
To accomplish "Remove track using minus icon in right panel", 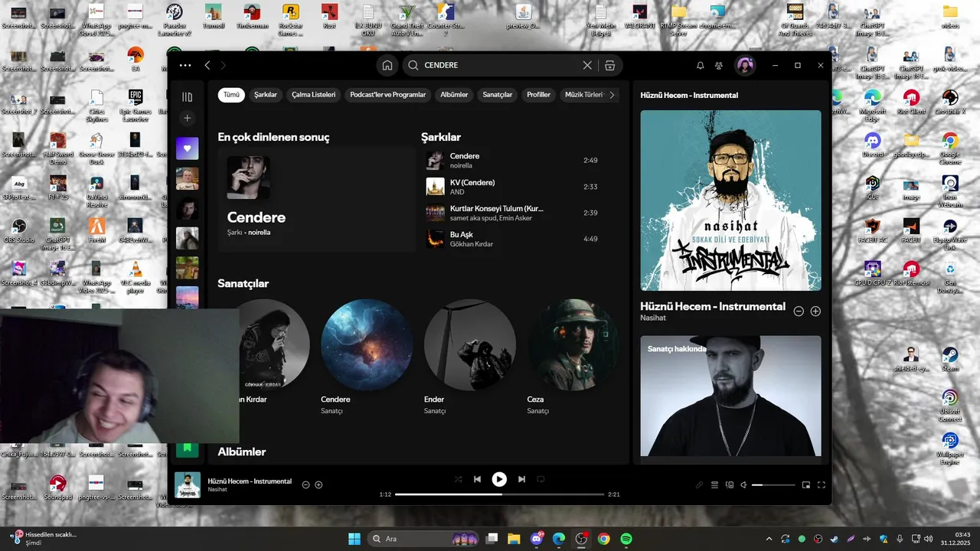I will tap(799, 311).
